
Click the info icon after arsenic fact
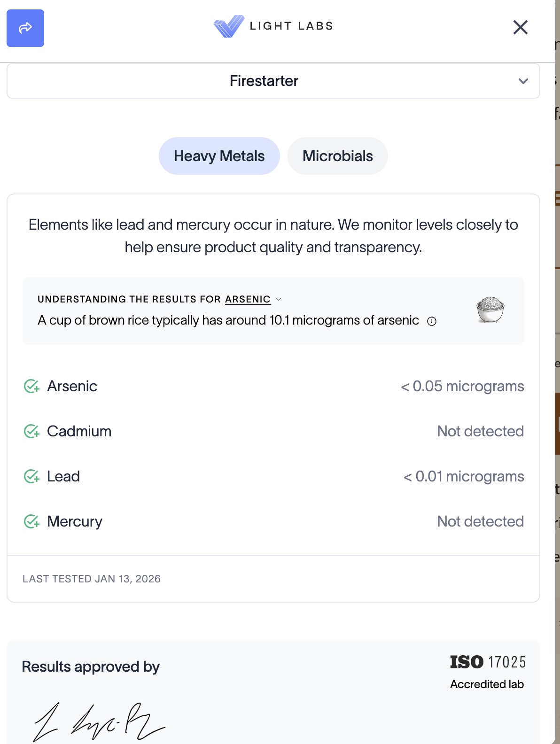(432, 321)
